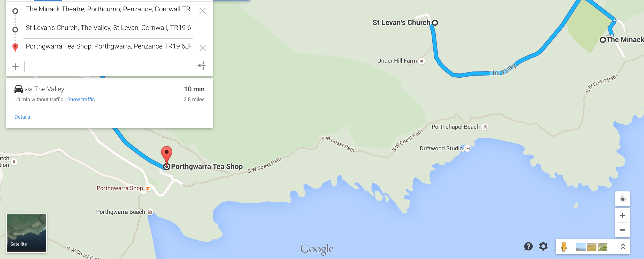644x259 pixels.
Task: Open route options sliders icon
Action: (x=201, y=66)
